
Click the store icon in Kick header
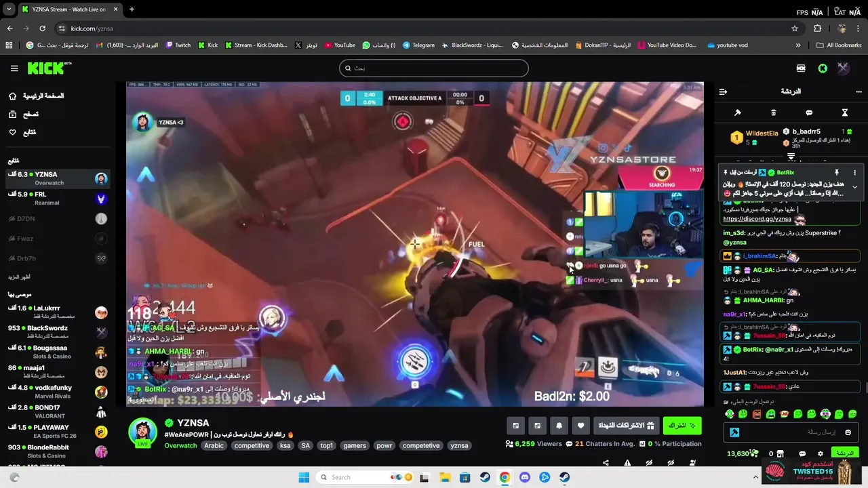click(801, 68)
